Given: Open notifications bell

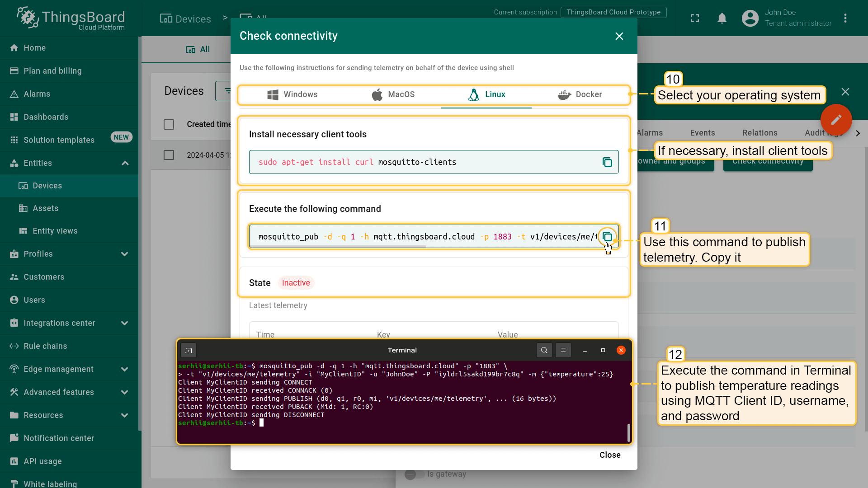Looking at the screenshot, I should [x=722, y=18].
